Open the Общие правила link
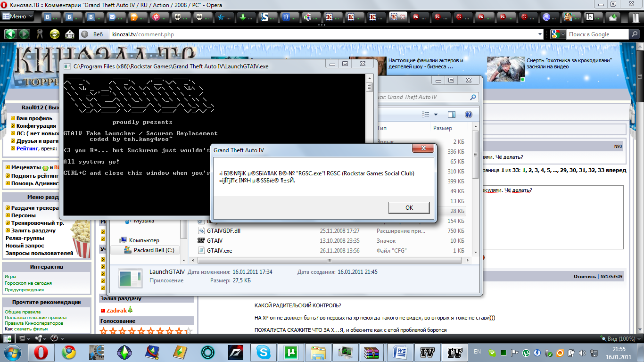644x362 pixels. (23, 312)
